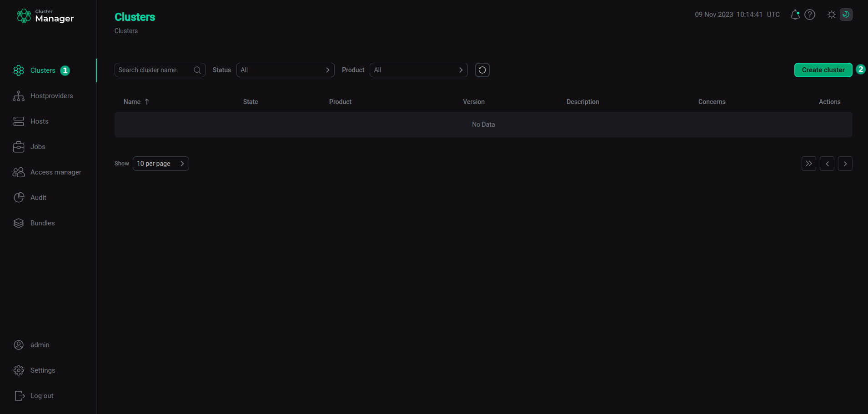Open the Audit section icon
868x414 pixels.
pyautogui.click(x=18, y=197)
